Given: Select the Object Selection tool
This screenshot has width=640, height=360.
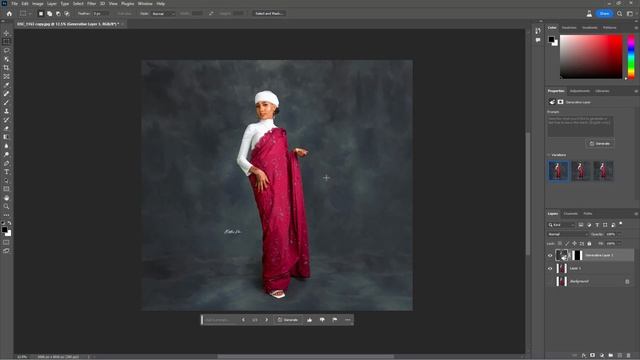Looking at the screenshot, I should click(6, 59).
